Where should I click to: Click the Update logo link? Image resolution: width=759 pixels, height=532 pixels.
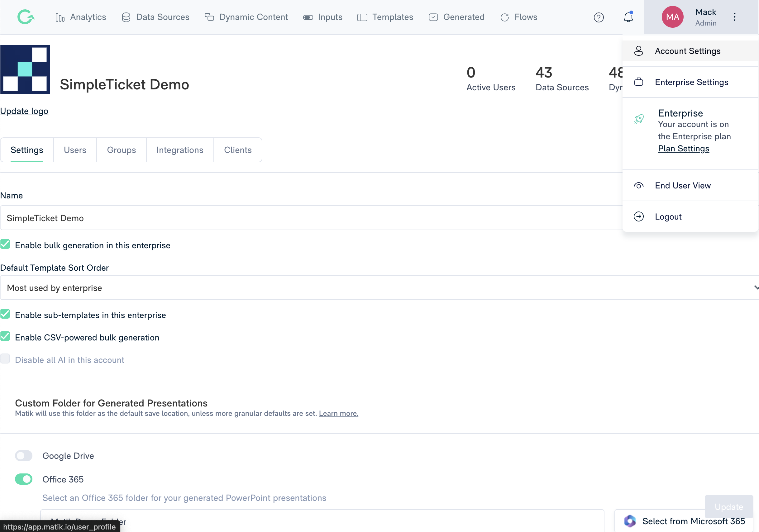pos(24,111)
